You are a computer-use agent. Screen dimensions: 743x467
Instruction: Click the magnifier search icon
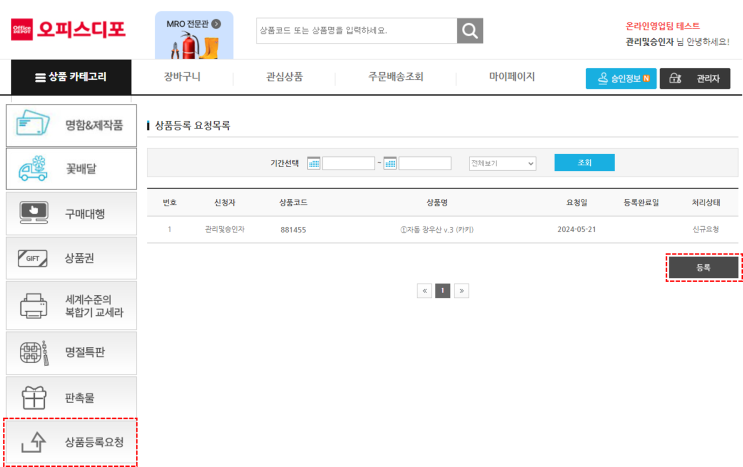click(x=470, y=31)
